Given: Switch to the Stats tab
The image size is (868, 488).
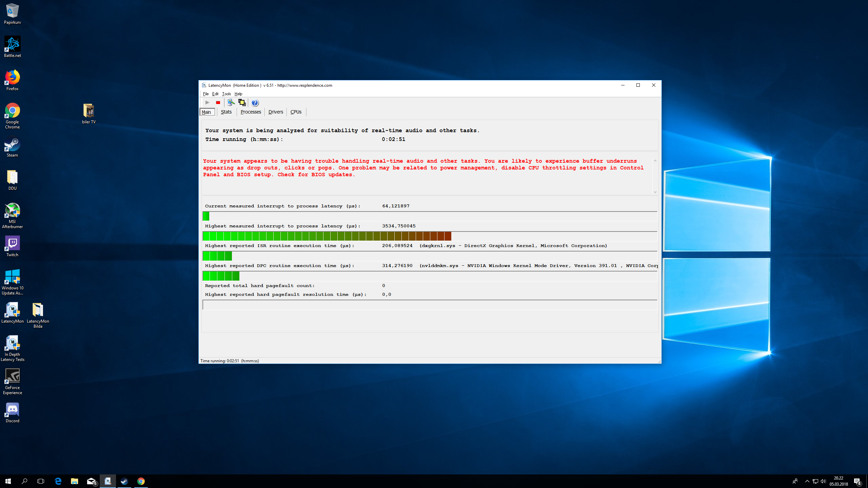Looking at the screenshot, I should (226, 112).
